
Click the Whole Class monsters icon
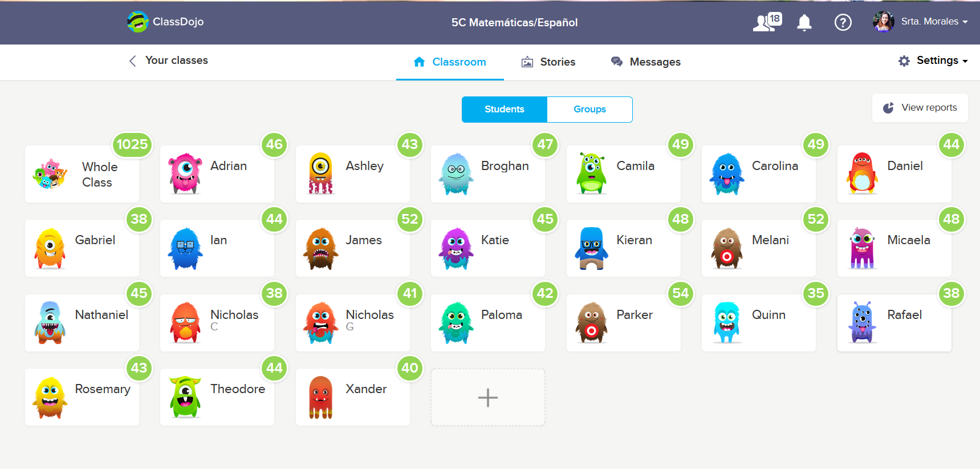point(50,174)
